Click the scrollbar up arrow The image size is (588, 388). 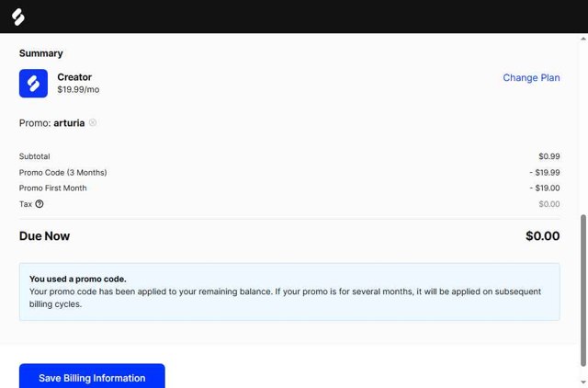[583, 39]
